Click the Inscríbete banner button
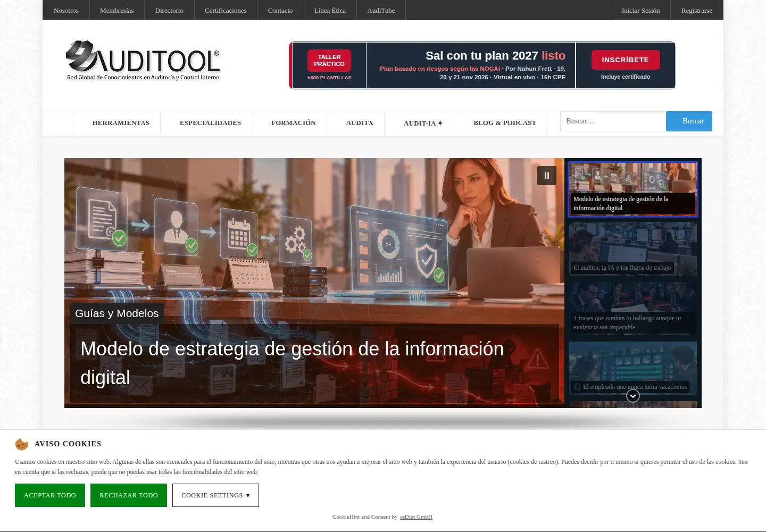766x532 pixels. pyautogui.click(x=626, y=60)
